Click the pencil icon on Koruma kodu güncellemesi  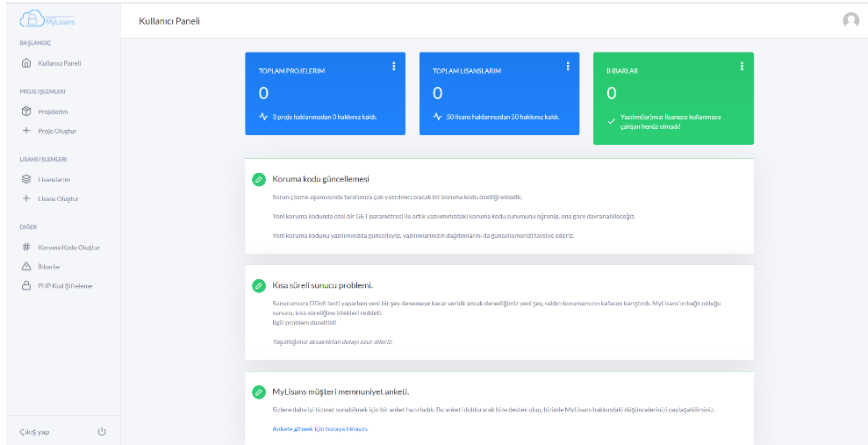point(259,179)
